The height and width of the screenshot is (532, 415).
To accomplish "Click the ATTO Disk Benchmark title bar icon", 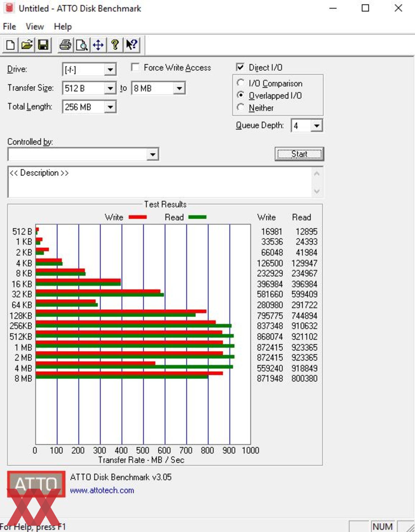I will 9,8.
